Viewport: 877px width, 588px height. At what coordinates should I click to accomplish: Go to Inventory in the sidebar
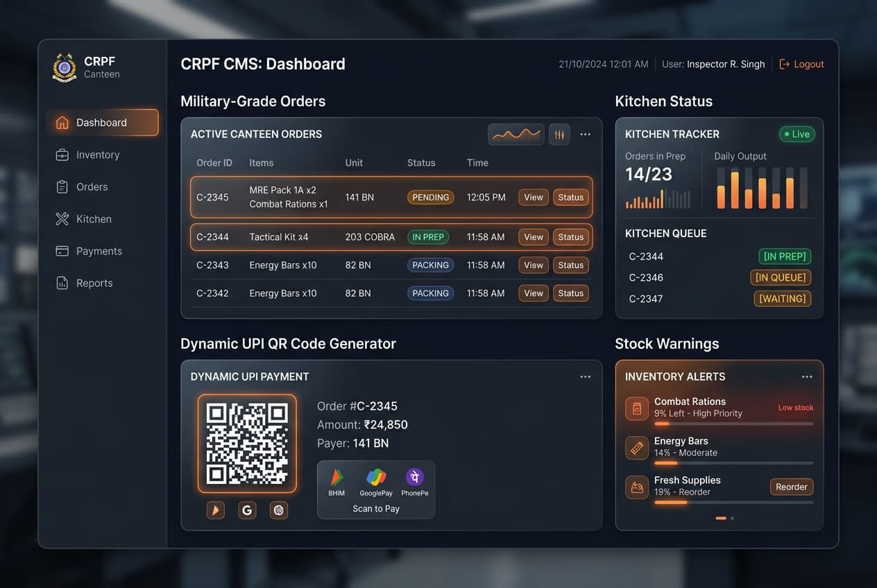click(98, 155)
